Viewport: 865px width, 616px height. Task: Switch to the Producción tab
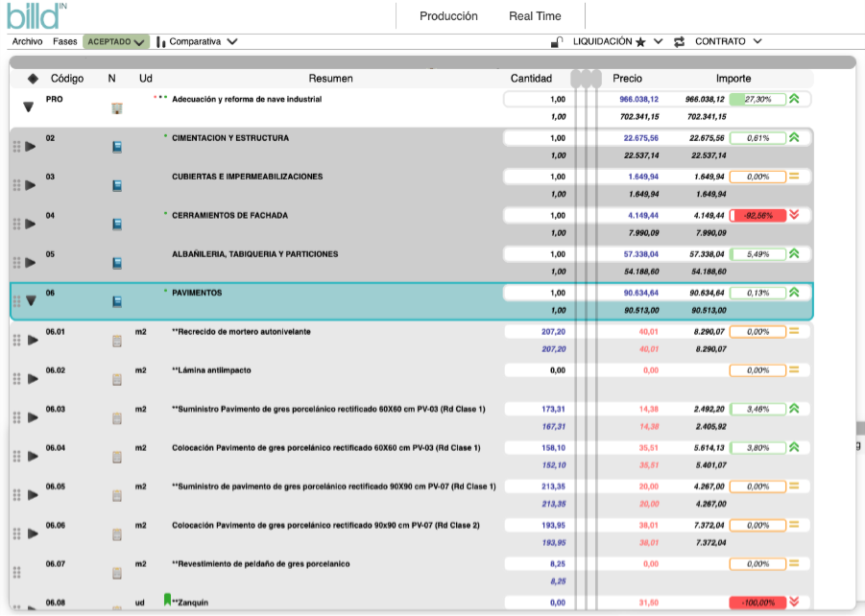coord(448,16)
